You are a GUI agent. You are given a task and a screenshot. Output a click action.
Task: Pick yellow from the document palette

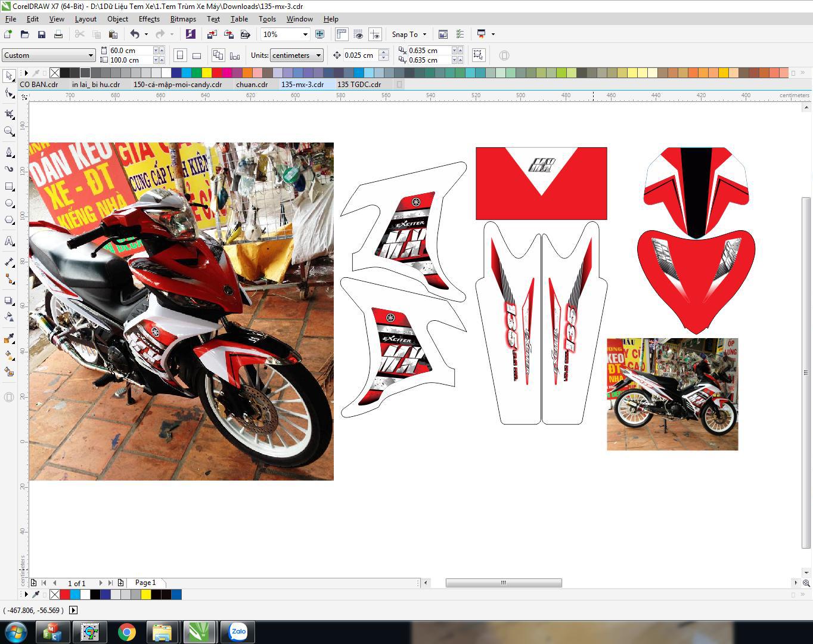tap(145, 595)
